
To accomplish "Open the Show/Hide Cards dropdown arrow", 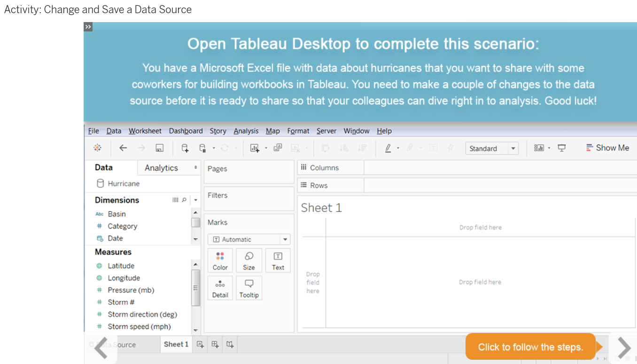I will 549,148.
